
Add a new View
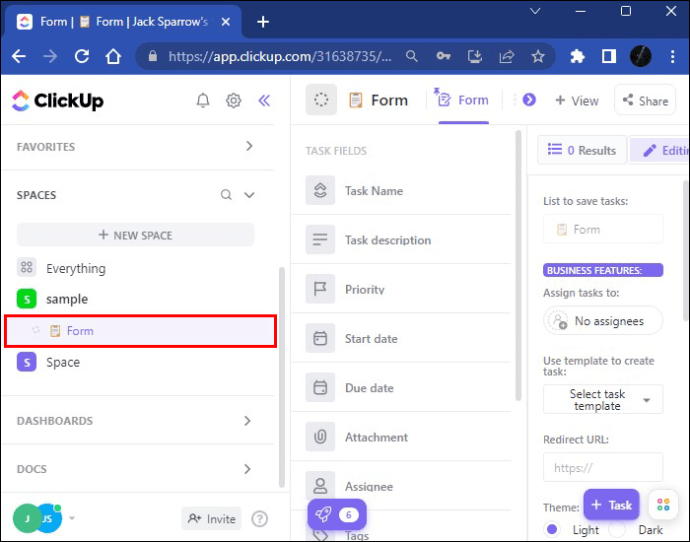point(577,101)
